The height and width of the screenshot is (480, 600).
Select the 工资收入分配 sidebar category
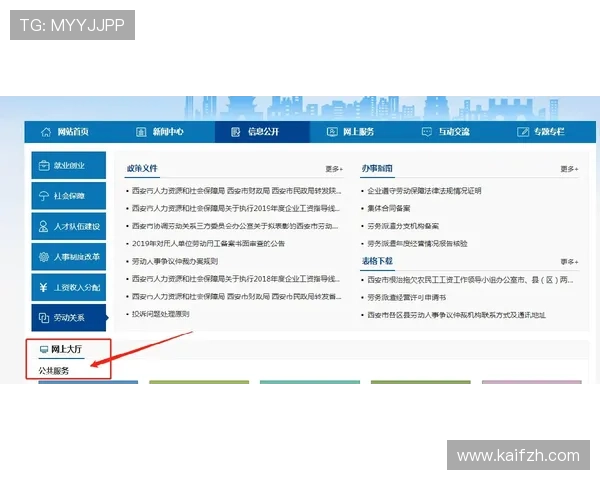(x=69, y=287)
